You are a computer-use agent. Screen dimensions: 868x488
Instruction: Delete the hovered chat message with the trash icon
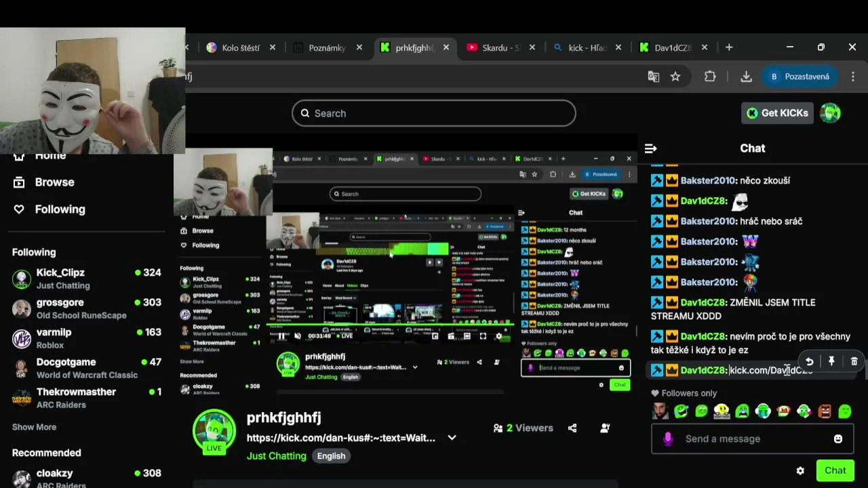point(854,361)
